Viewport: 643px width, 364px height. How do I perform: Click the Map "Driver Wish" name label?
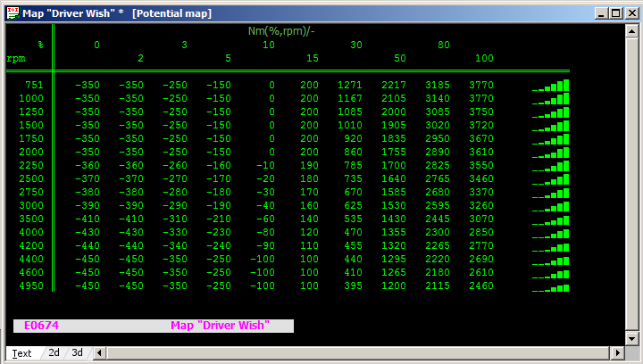[x=220, y=326]
